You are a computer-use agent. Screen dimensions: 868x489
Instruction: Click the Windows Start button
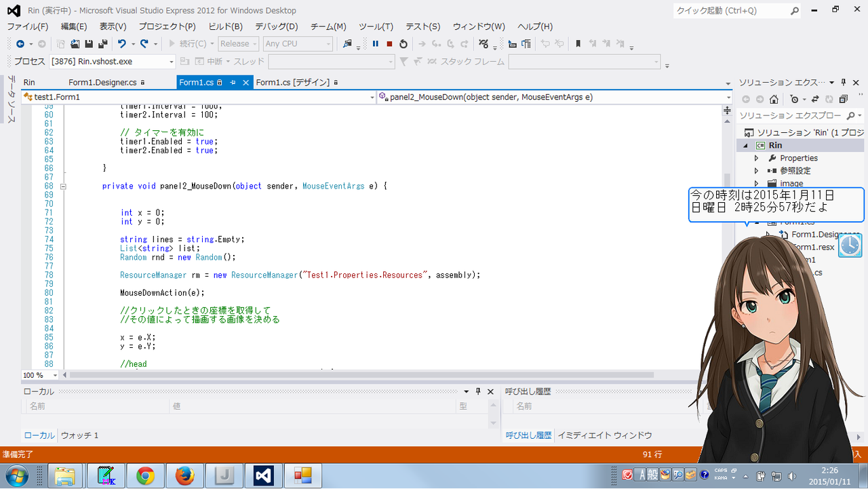click(x=16, y=476)
